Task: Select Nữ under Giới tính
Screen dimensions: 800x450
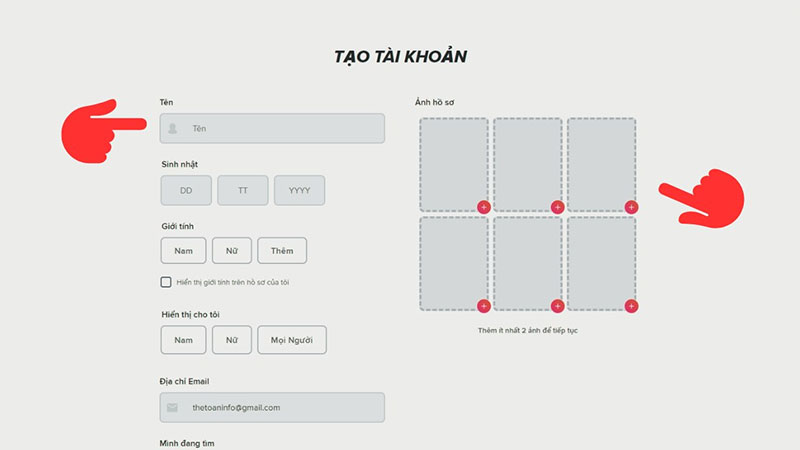Action: tap(232, 251)
